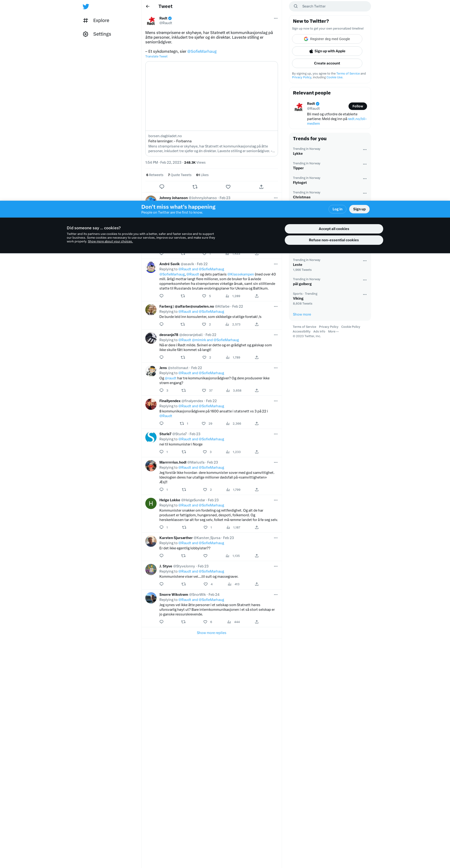
Task: Open Settings from the sidebar
Action: coord(97,34)
